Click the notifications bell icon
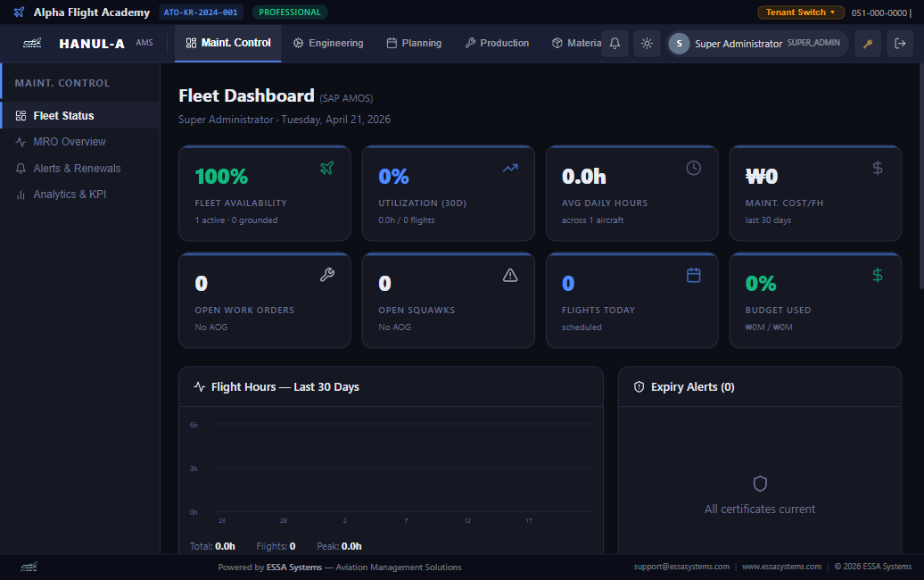The image size is (924, 580). (x=615, y=44)
